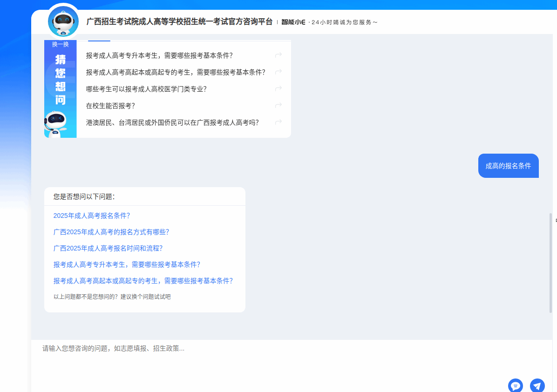Screen dimensions: 557x392
Task: Click arrow icon beside 专升本考生 question
Action: [278, 55]
